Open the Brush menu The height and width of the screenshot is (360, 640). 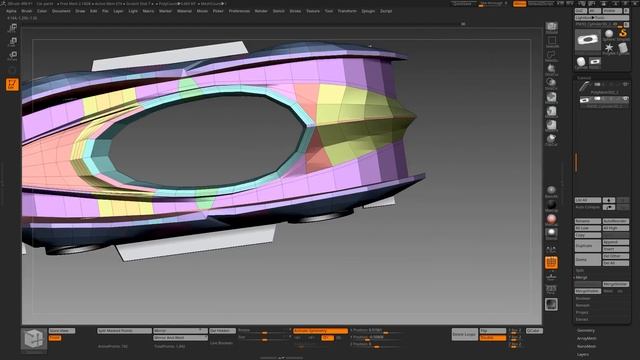click(x=27, y=11)
